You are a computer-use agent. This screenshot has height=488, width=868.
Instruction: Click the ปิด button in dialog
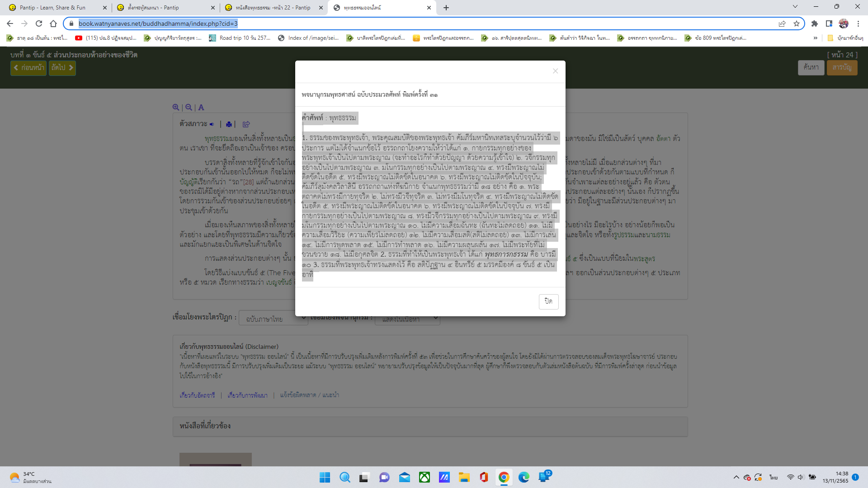[548, 301]
